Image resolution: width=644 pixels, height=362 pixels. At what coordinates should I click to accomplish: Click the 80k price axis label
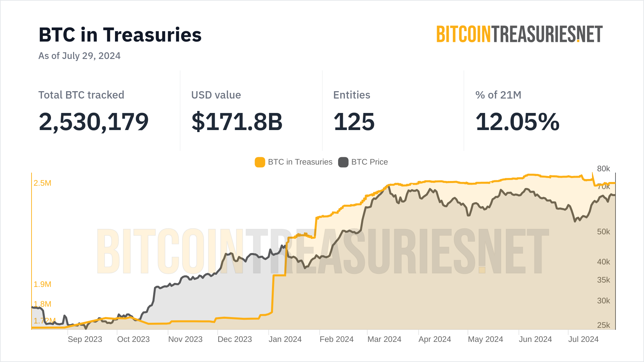[603, 169]
